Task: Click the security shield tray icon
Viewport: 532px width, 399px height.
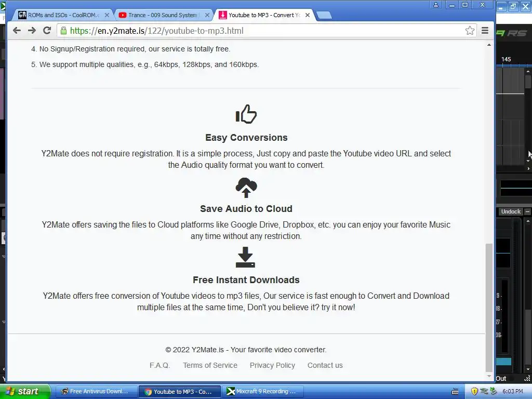Action: point(474,391)
